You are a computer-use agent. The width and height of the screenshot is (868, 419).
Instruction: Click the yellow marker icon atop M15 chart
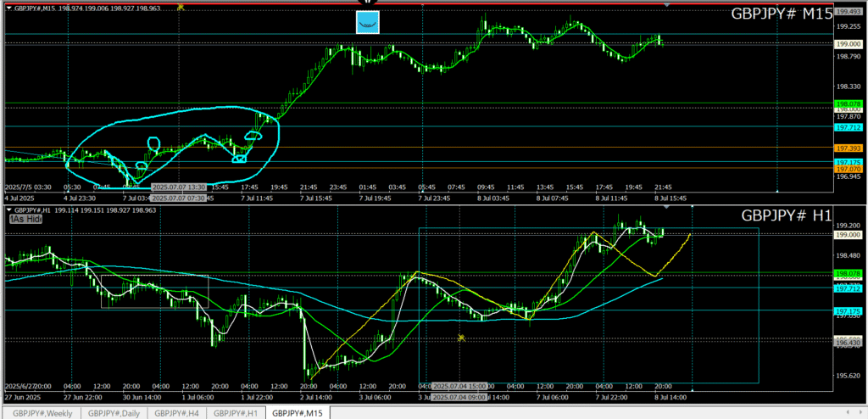click(x=181, y=7)
